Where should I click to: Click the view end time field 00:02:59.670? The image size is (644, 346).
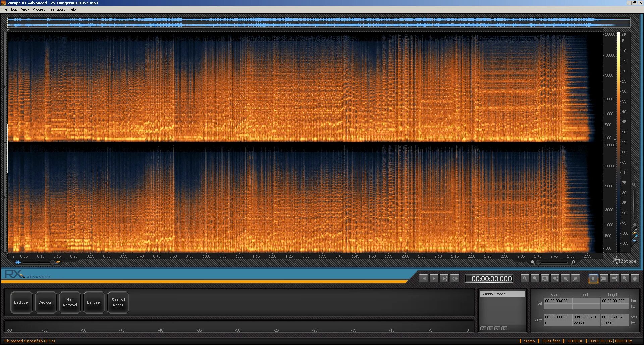coord(586,317)
